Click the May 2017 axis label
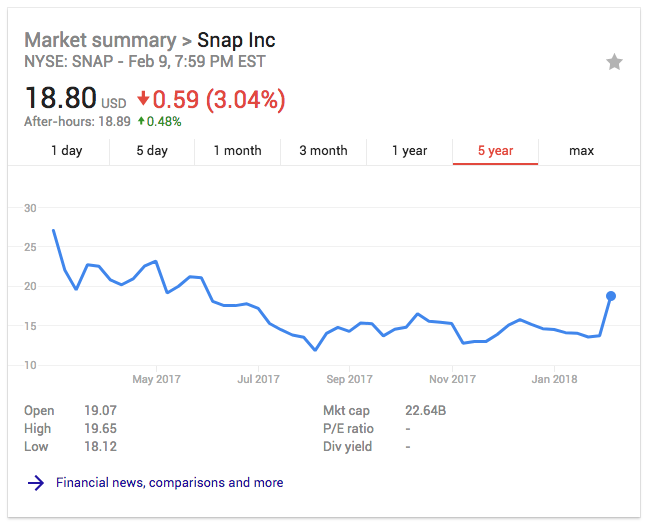This screenshot has width=649, height=524. 156,379
